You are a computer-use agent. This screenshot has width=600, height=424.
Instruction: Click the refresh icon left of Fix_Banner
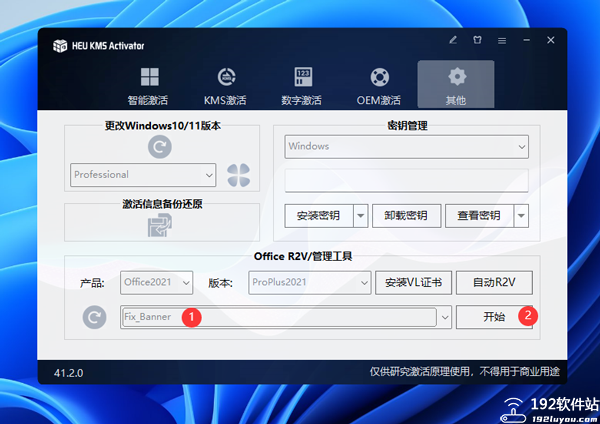click(95, 317)
